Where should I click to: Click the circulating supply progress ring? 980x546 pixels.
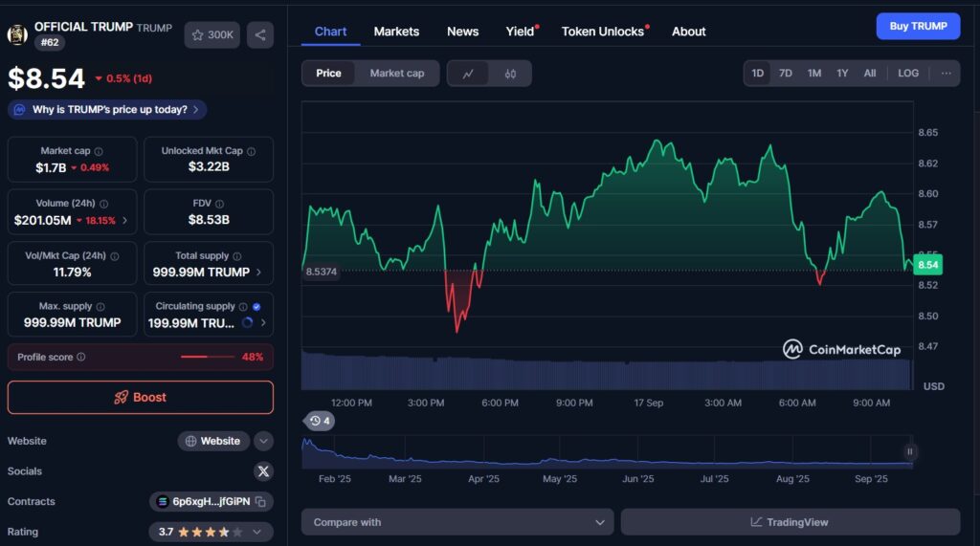248,322
